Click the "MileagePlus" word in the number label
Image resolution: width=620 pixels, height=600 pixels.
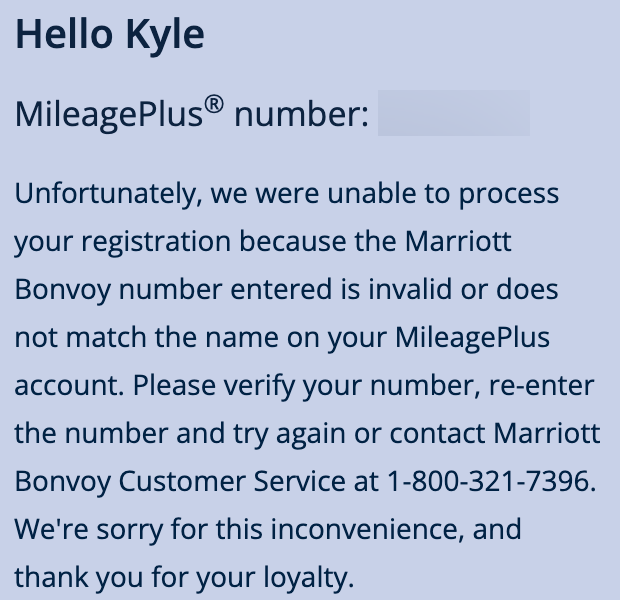click(109, 115)
